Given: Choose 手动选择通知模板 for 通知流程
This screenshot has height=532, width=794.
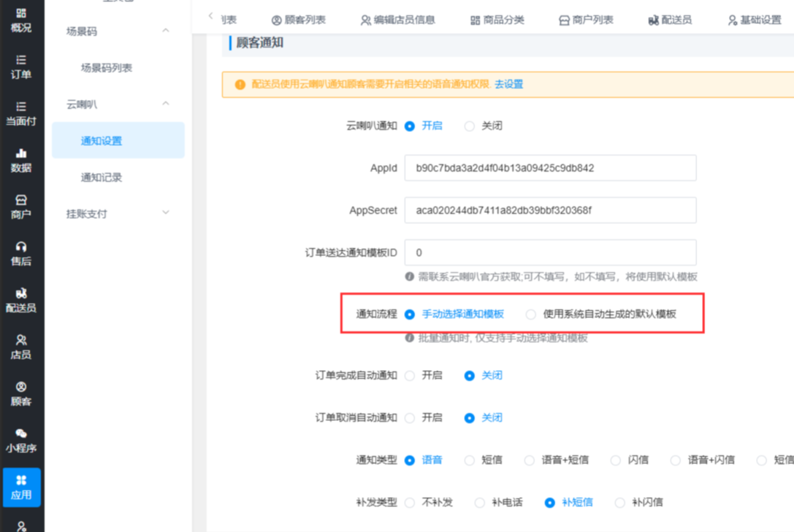Looking at the screenshot, I should pos(410,314).
